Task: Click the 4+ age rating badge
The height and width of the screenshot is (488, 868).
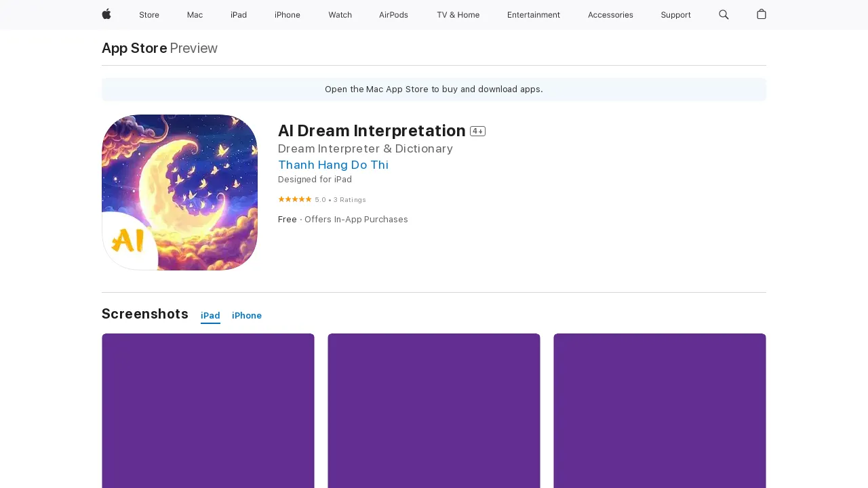Action: 478,131
